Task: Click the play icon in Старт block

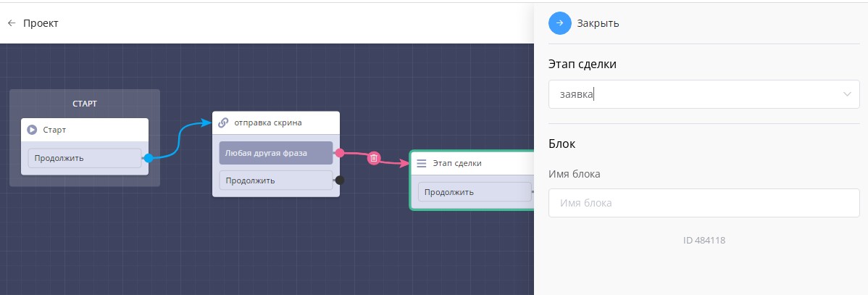Action: [32, 130]
